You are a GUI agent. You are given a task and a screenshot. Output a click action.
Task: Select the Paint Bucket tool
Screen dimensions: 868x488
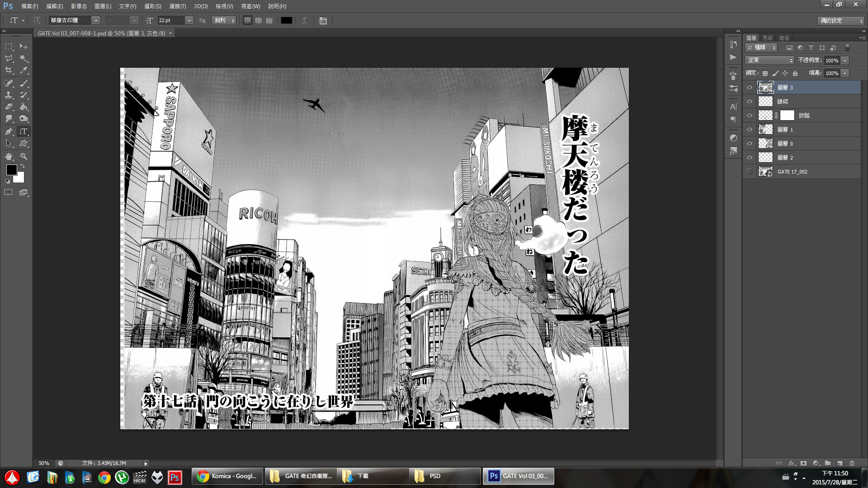pos(24,107)
